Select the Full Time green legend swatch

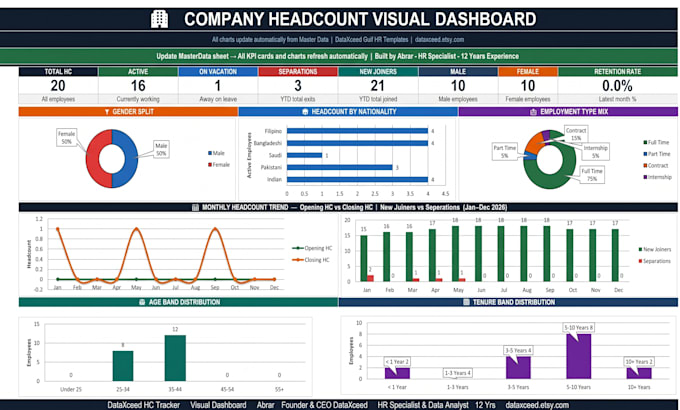[x=645, y=142]
